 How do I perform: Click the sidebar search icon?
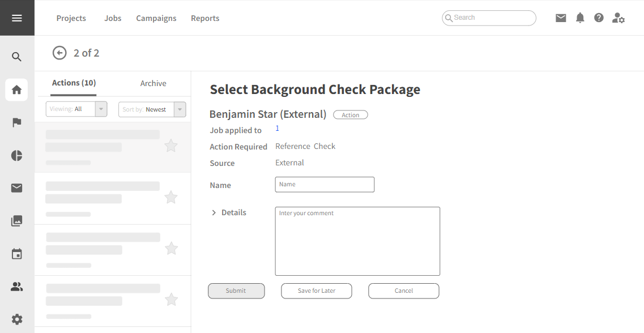(17, 57)
